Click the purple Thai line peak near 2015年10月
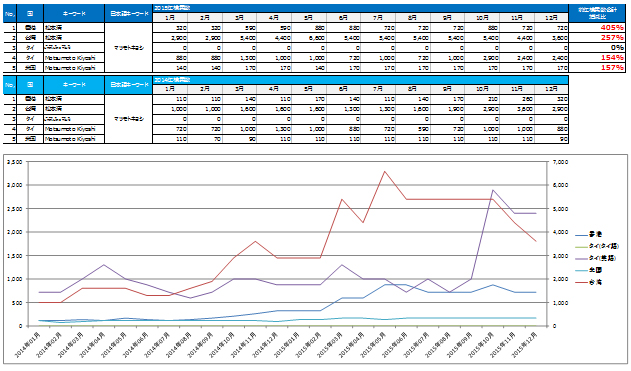The image size is (631, 371). click(x=493, y=190)
